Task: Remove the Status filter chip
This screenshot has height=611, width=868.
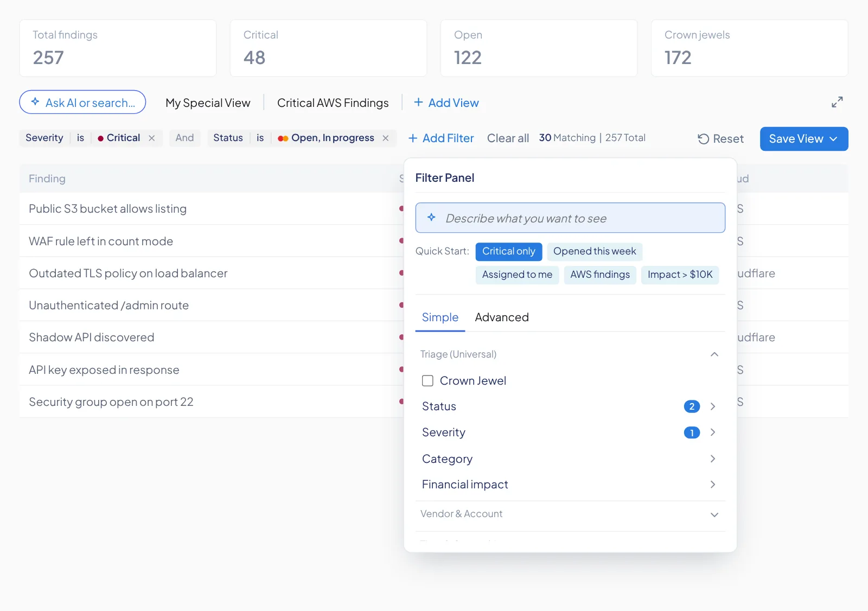Action: point(386,138)
